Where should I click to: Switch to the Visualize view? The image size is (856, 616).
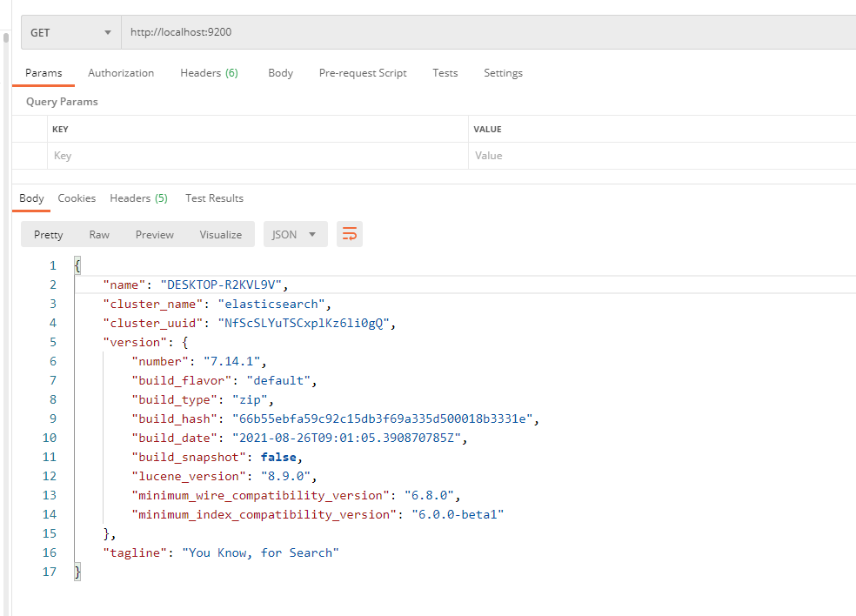click(221, 234)
